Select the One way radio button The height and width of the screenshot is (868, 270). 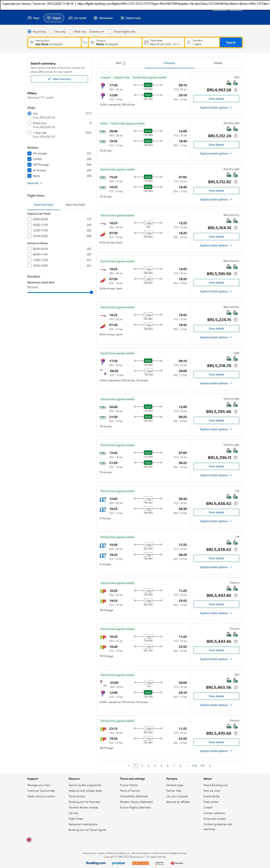pyautogui.click(x=51, y=32)
